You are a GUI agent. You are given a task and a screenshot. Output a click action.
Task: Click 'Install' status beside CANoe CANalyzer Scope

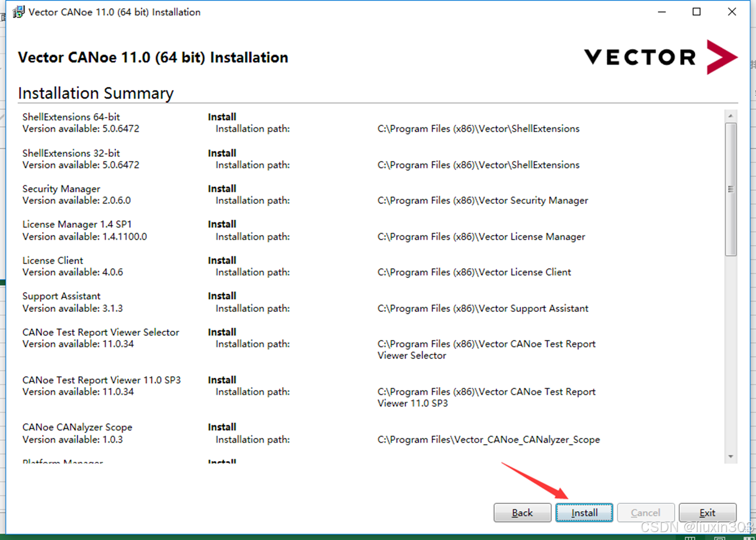[222, 427]
